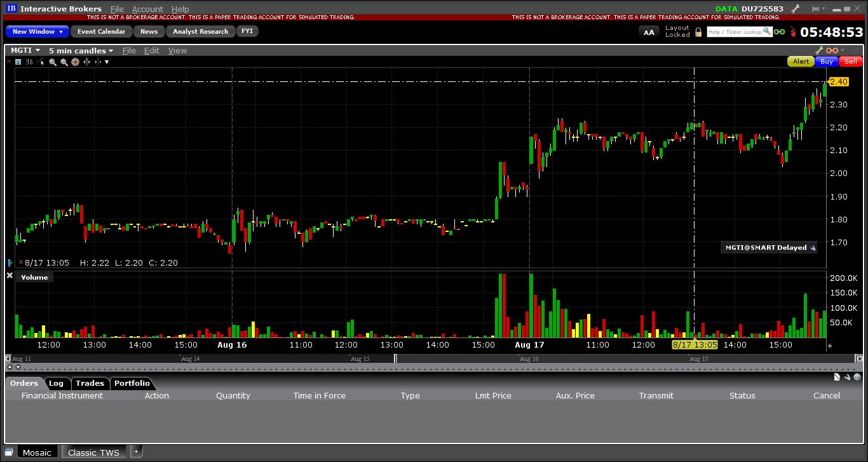Click the green chain link icon
The width and height of the screenshot is (868, 462).
[x=779, y=32]
